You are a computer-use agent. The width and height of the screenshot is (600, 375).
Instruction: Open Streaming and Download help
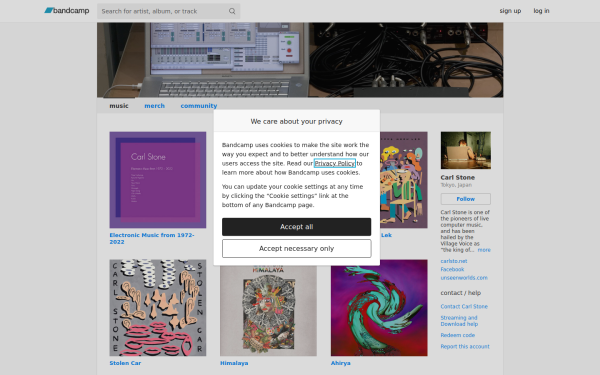(x=459, y=321)
